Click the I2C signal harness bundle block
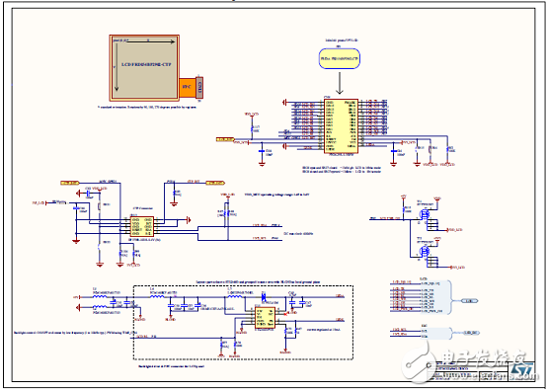Viewport: 547px width, 392px height. coord(436,333)
